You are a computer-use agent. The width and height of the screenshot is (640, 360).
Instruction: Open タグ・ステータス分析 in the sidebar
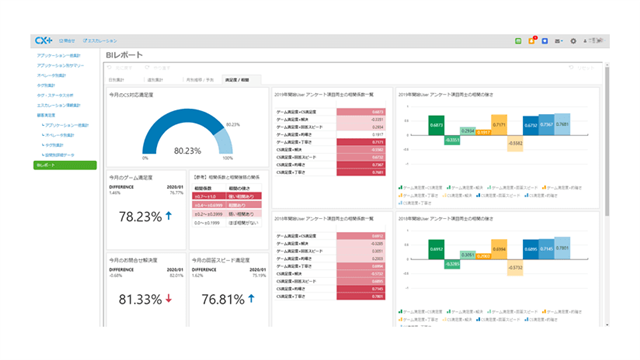click(55, 95)
